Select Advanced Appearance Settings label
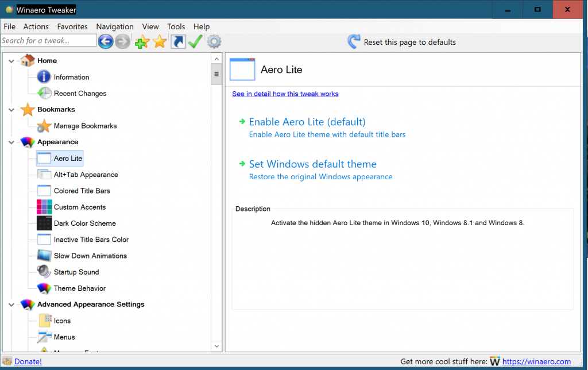 [91, 305]
